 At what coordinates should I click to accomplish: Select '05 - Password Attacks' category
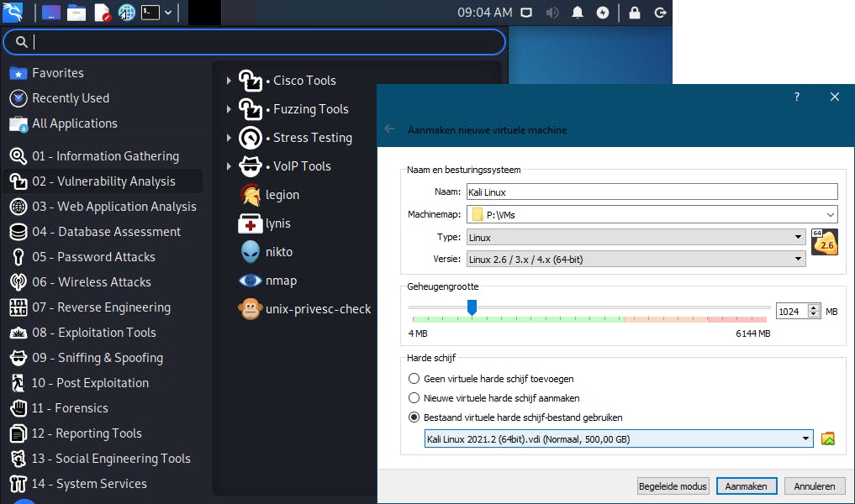pyautogui.click(x=92, y=256)
